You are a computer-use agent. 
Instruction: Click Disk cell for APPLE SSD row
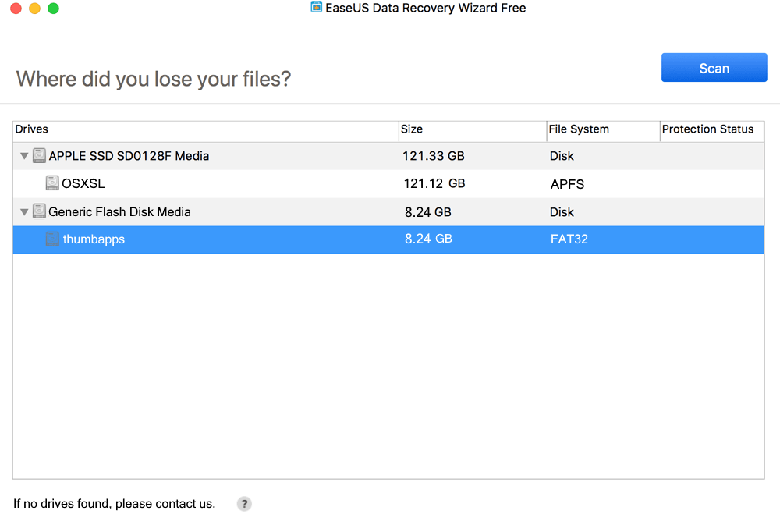(x=562, y=156)
